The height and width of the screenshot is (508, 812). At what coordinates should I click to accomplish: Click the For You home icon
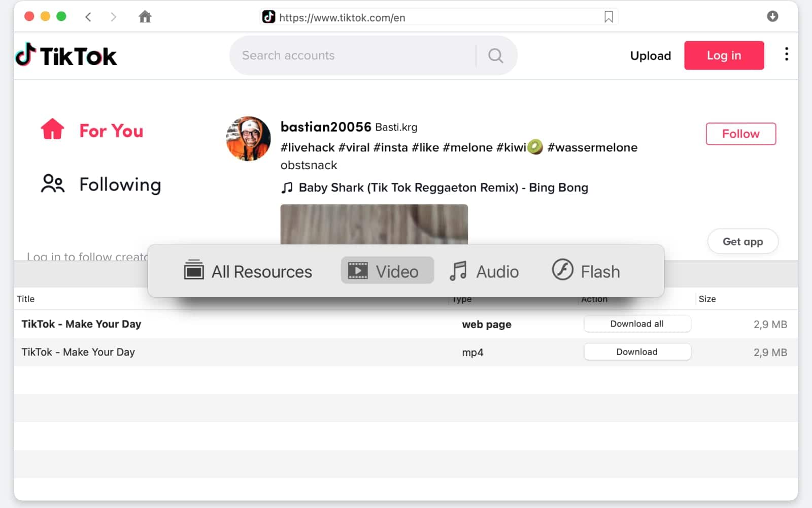pyautogui.click(x=53, y=130)
